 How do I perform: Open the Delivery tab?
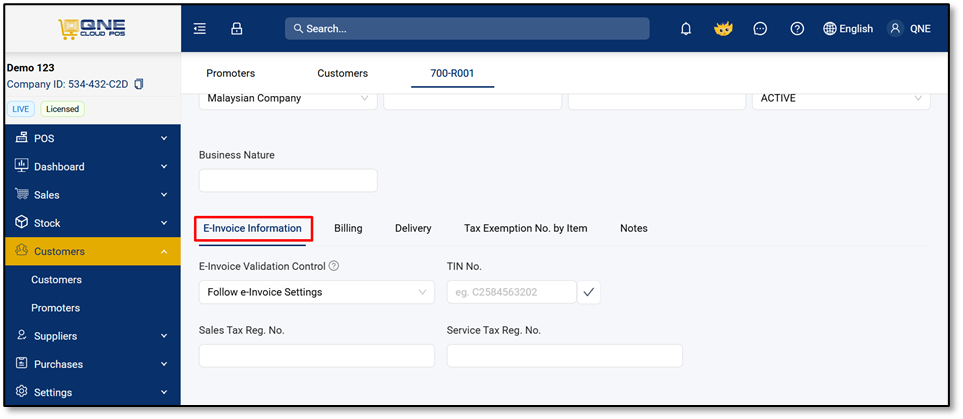click(413, 228)
